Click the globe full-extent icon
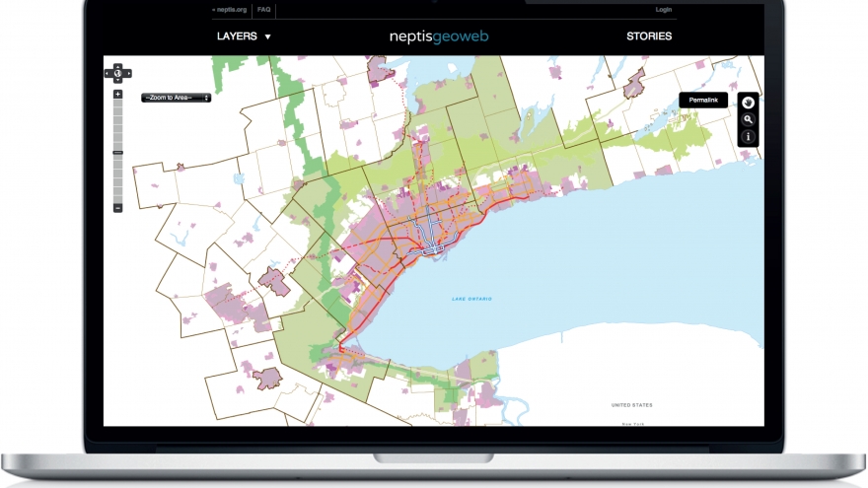 117,73
